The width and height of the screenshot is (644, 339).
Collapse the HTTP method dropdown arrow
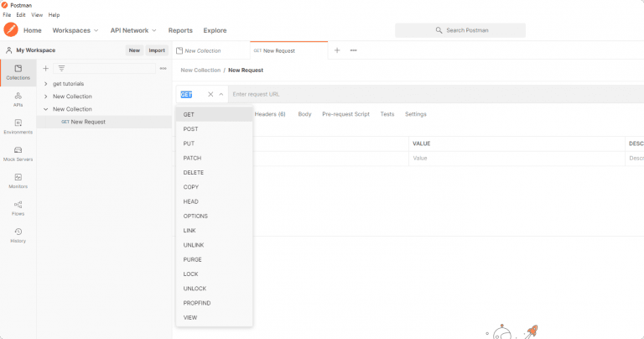point(221,94)
